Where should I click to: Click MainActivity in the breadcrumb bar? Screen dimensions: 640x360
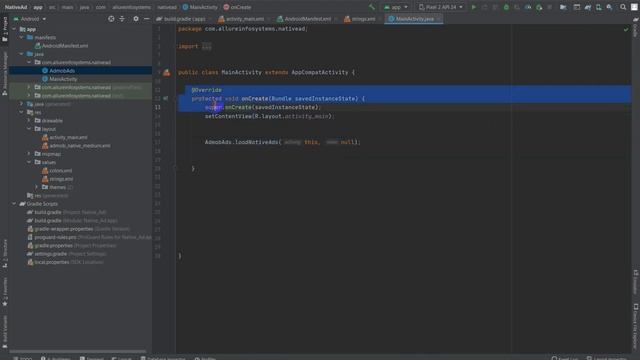click(x=200, y=7)
